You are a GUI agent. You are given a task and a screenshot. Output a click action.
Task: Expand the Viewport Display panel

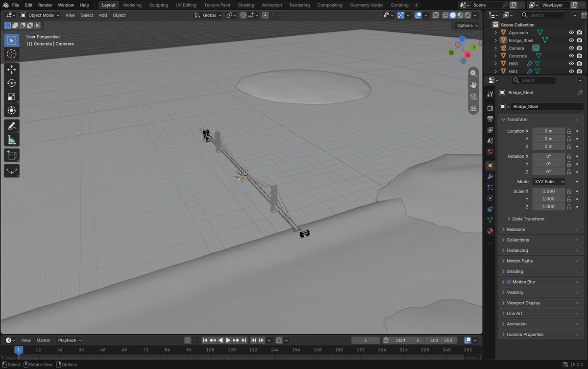click(541, 303)
